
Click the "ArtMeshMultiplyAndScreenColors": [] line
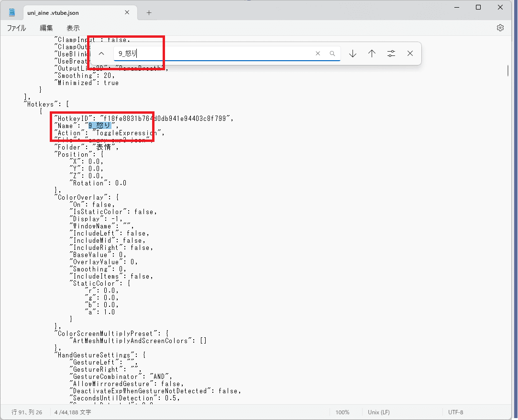point(138,341)
